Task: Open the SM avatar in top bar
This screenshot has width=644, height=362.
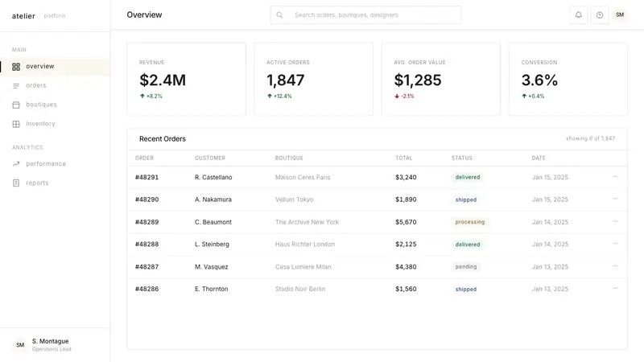Action: click(x=620, y=14)
